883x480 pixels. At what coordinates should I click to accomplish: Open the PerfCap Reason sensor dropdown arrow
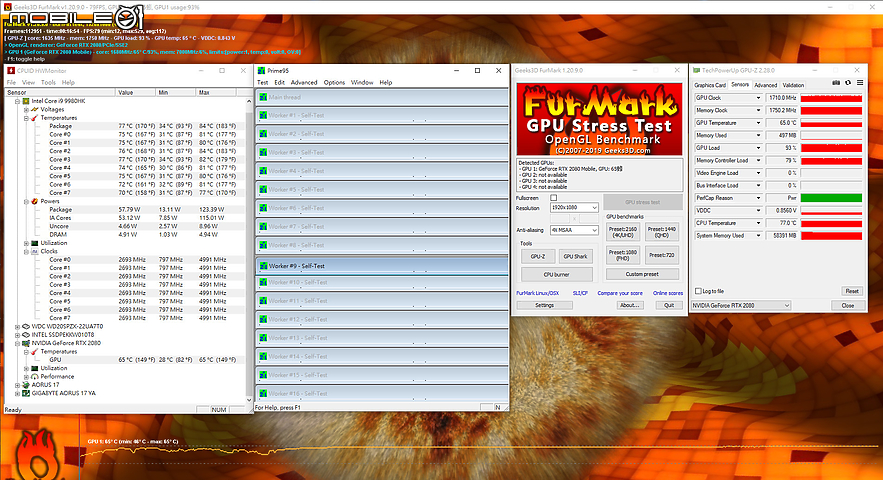[x=758, y=198]
